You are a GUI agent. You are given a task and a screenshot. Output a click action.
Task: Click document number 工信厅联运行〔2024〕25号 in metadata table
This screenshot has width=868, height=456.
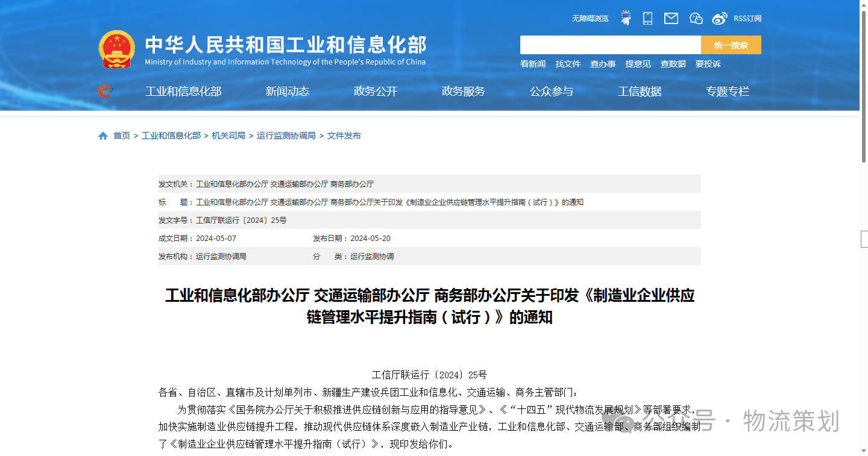(241, 220)
